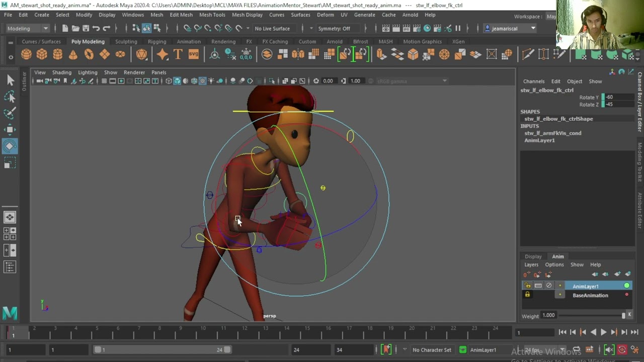Image resolution: width=644 pixels, height=362 pixels.
Task: Open the No Character Set dropdown
Action: click(x=432, y=350)
